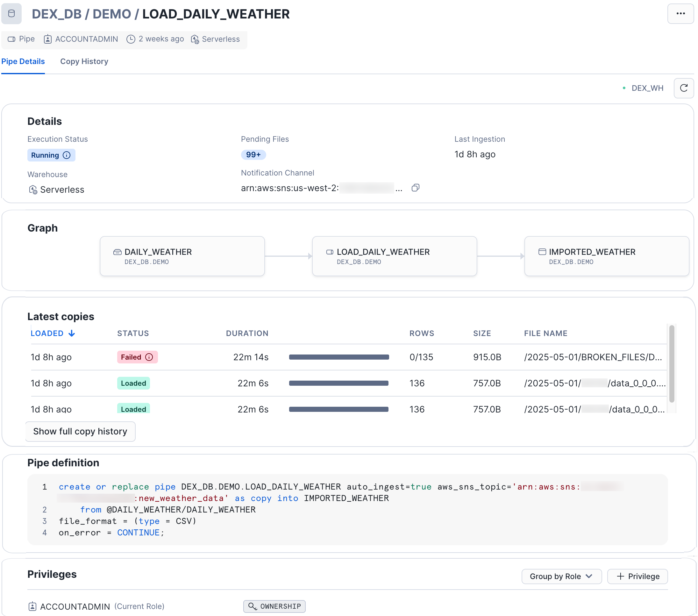The width and height of the screenshot is (698, 616).
Task: Navigate to DEMO schema breadcrumb
Action: (112, 14)
